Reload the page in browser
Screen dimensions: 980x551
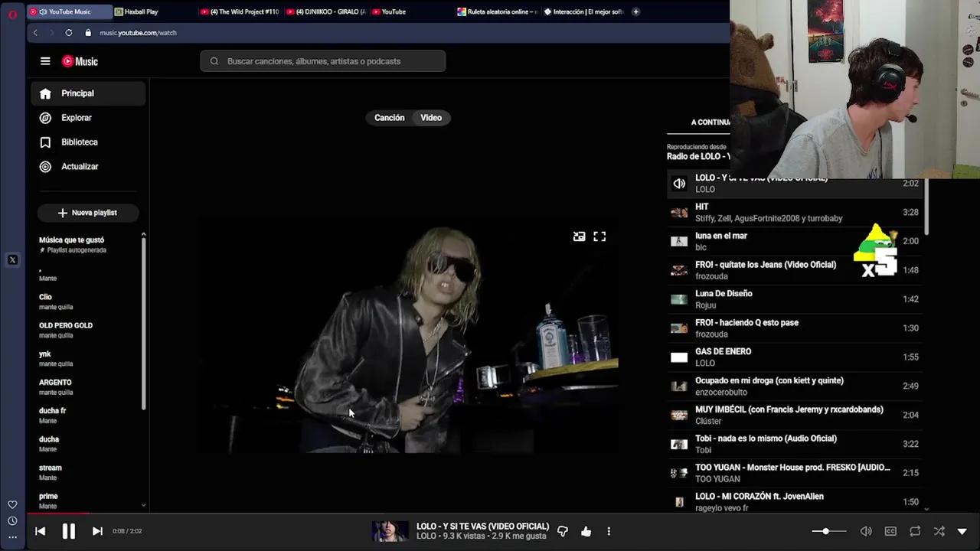[69, 33]
